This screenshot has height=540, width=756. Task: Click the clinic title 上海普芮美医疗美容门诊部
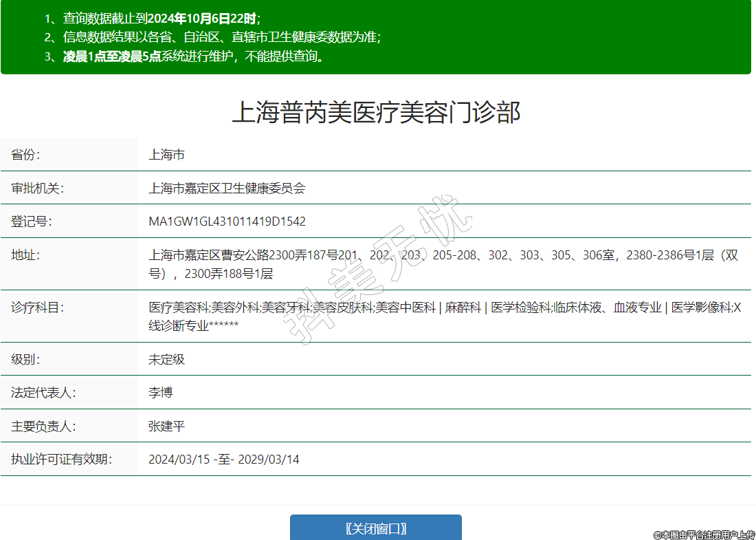tap(376, 112)
